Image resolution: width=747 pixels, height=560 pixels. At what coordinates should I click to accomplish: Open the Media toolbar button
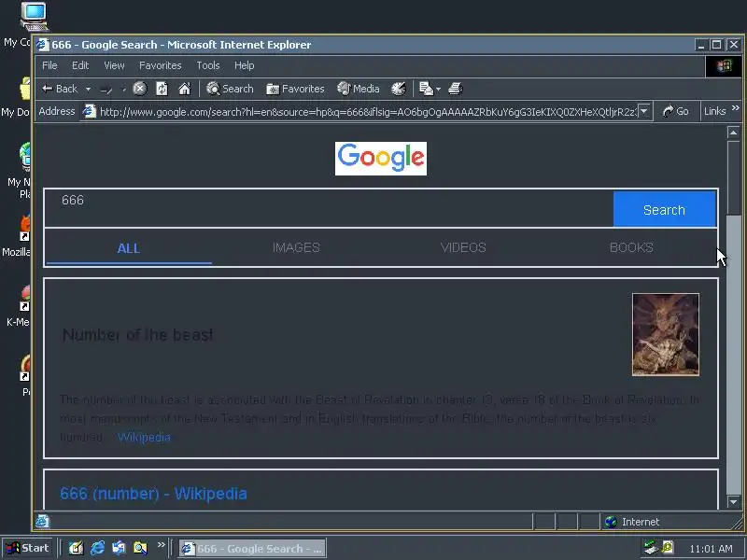[359, 89]
